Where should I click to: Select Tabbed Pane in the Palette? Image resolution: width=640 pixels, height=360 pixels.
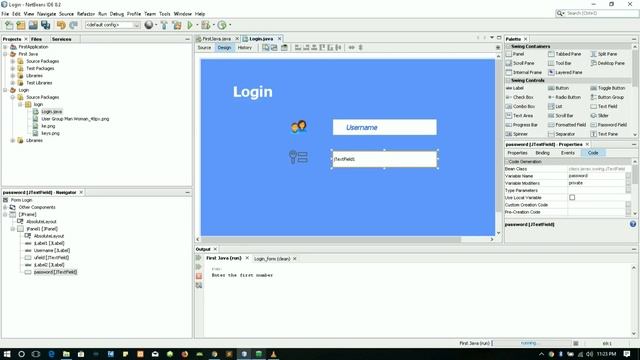point(564,54)
